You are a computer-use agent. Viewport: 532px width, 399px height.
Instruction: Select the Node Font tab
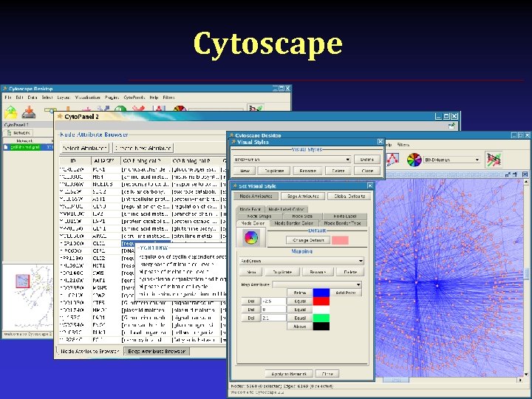click(250, 209)
